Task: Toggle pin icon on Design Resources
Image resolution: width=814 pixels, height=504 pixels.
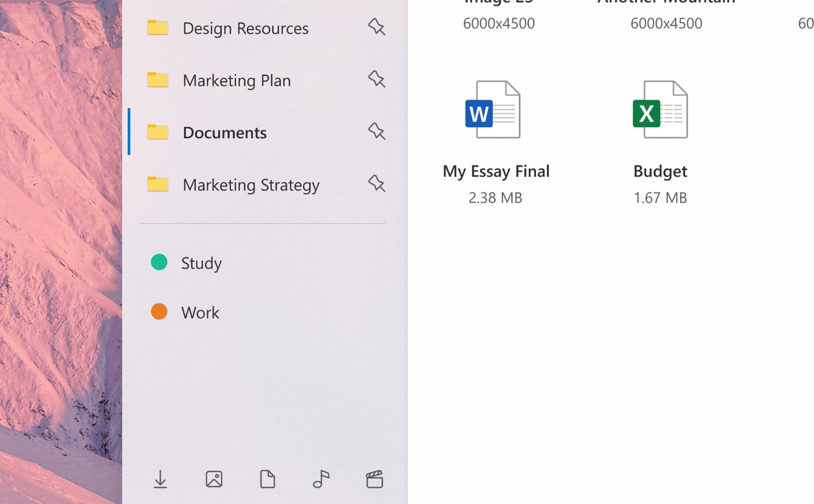Action: (x=377, y=27)
